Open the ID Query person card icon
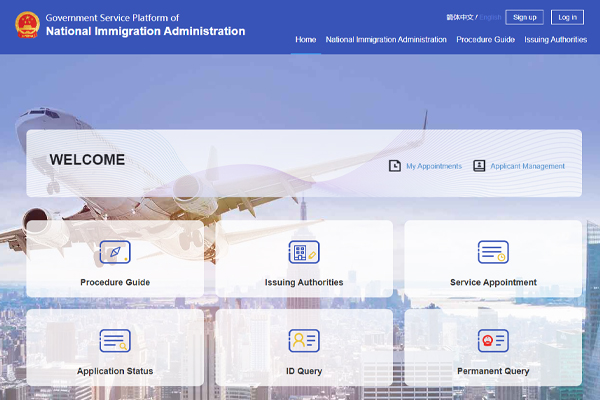 pyautogui.click(x=304, y=341)
